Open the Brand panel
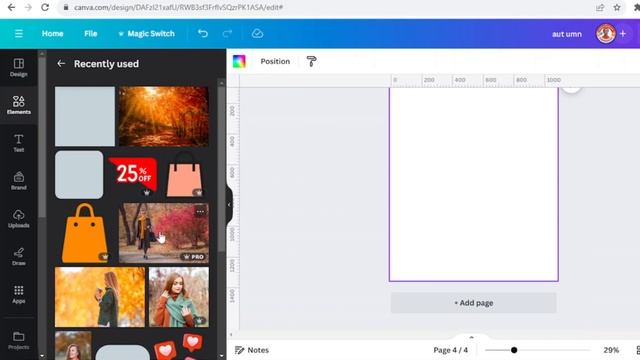The image size is (640, 360). [x=19, y=181]
